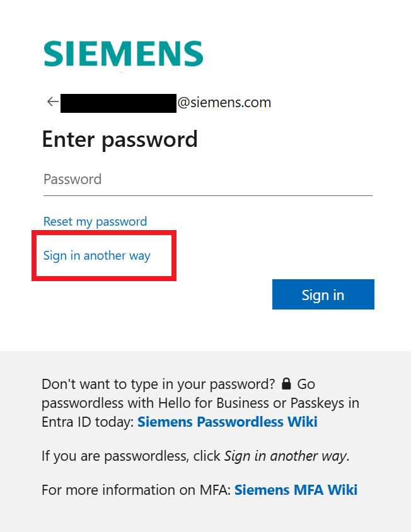Select the Sign in another way option
Viewport: 411px width, 532px height.
[96, 255]
